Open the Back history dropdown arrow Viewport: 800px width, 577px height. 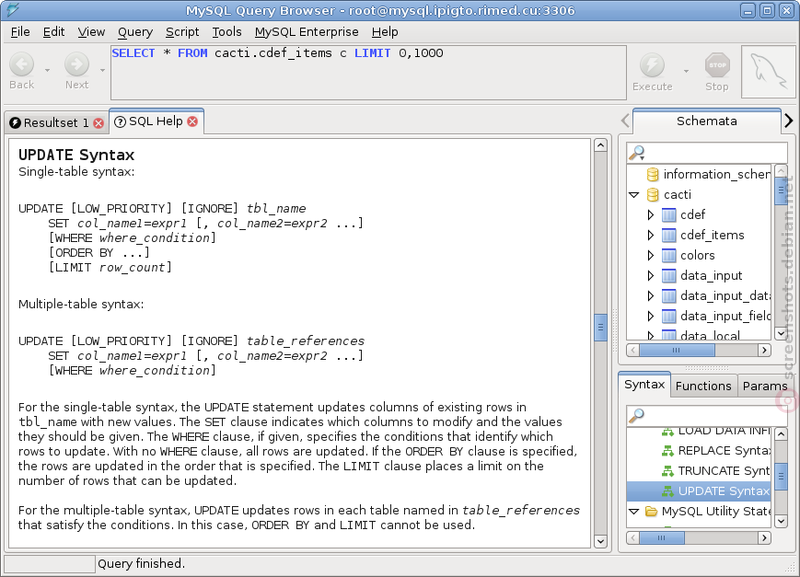pos(47,70)
